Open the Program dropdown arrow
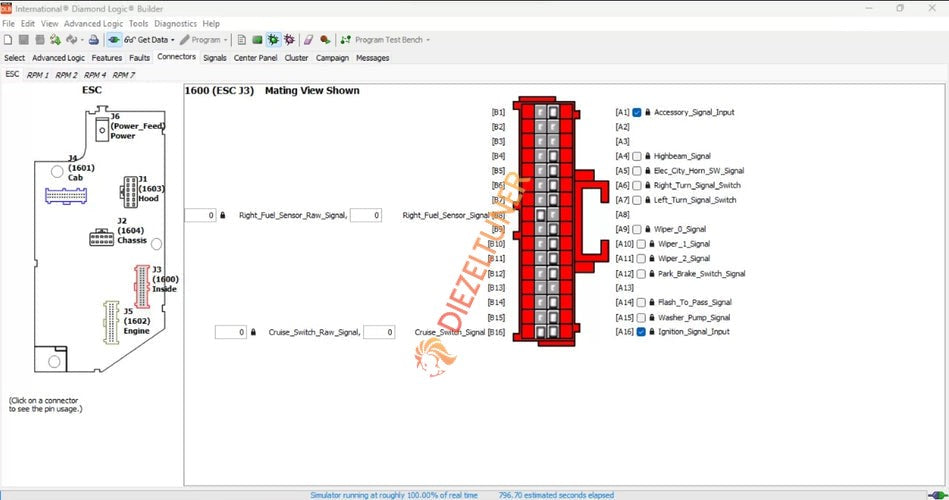The image size is (949, 500). point(226,40)
